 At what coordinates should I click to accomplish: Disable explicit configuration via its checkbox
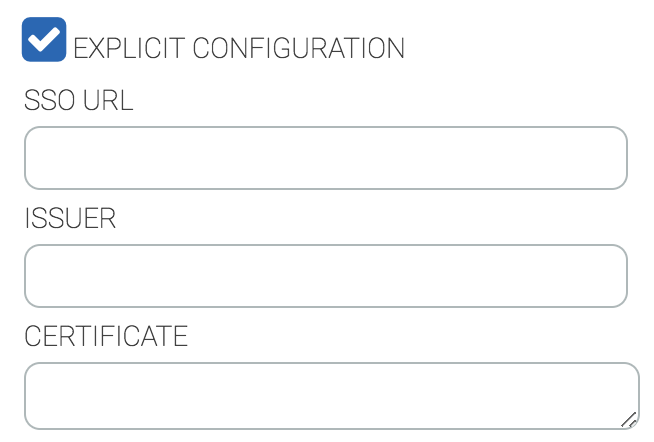(x=44, y=40)
